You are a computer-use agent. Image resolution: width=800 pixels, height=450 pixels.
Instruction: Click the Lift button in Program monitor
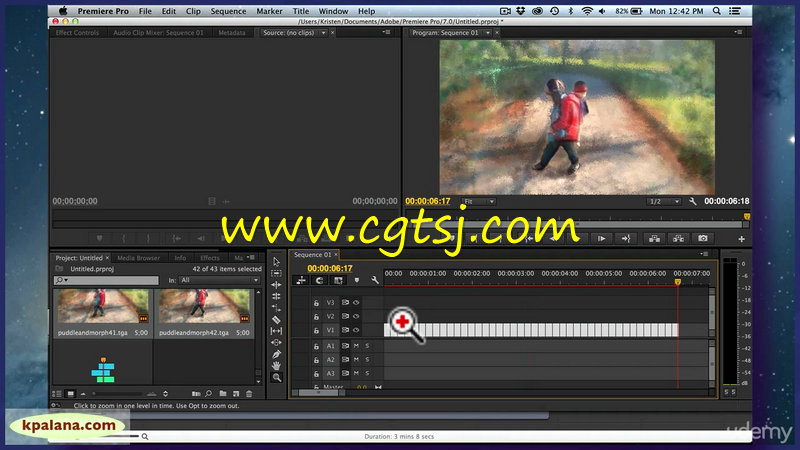(654, 238)
